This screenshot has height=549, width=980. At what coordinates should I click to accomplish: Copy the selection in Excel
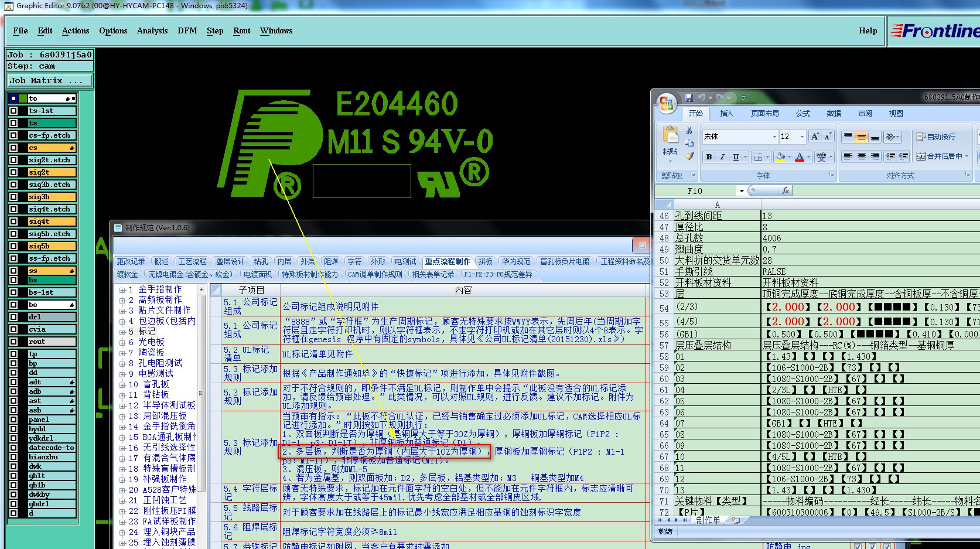(x=689, y=143)
